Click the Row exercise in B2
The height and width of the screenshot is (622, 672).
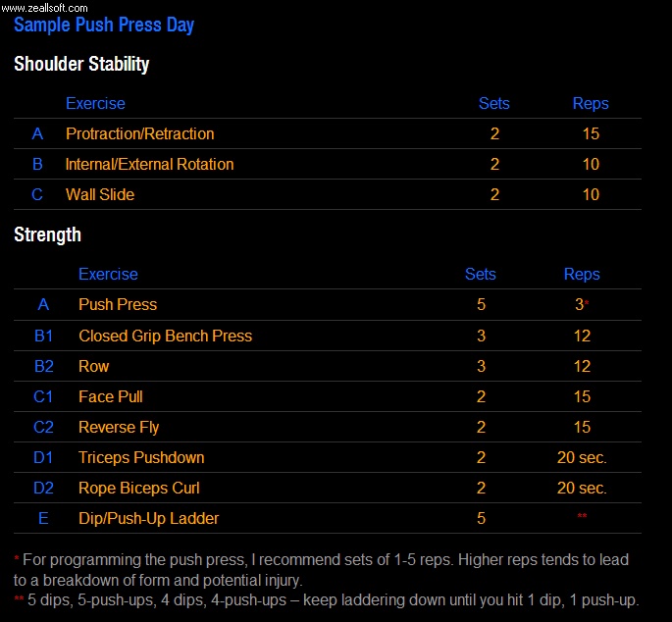(x=94, y=366)
